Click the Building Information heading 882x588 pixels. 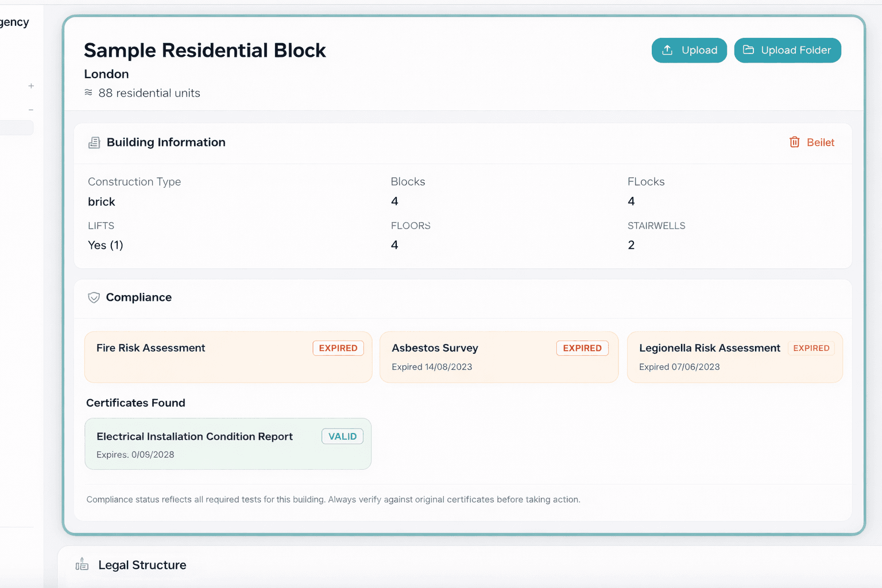pyautogui.click(x=166, y=142)
